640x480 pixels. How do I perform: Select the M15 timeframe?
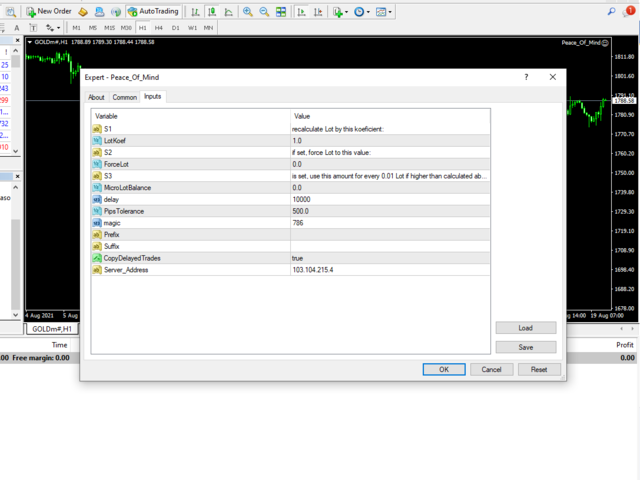[x=109, y=28]
